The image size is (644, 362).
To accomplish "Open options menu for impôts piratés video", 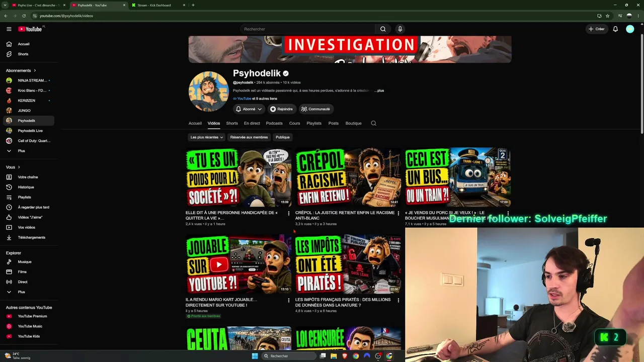I will 398,300.
